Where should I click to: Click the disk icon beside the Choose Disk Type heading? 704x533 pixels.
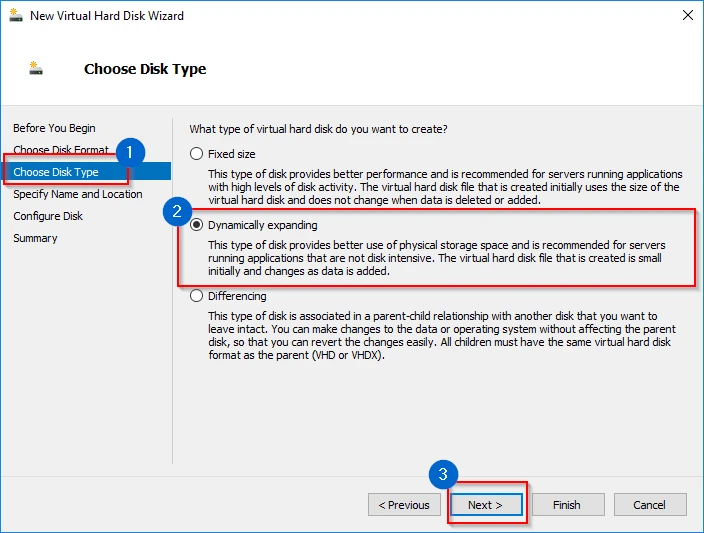pos(37,69)
